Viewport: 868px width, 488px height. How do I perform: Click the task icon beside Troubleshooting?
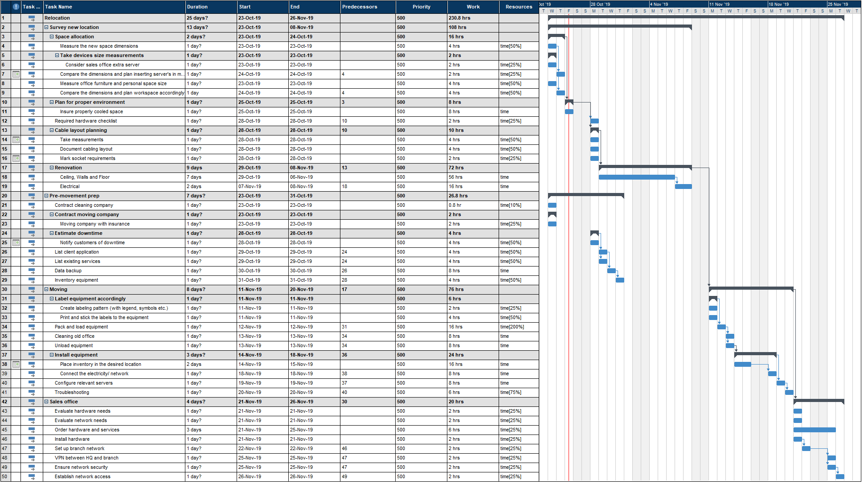click(x=31, y=392)
